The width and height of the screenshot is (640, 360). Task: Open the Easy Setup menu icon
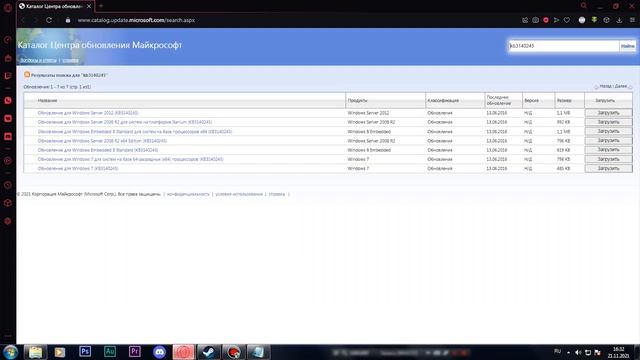pos(632,20)
